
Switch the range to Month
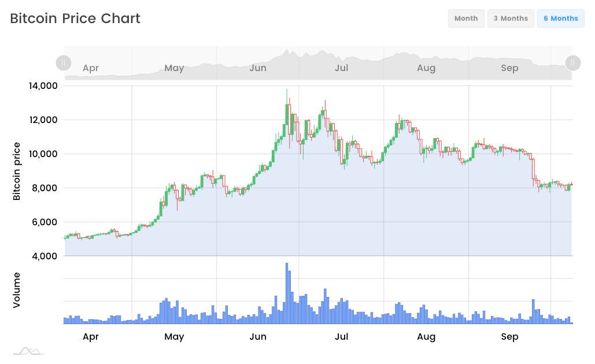click(x=466, y=18)
